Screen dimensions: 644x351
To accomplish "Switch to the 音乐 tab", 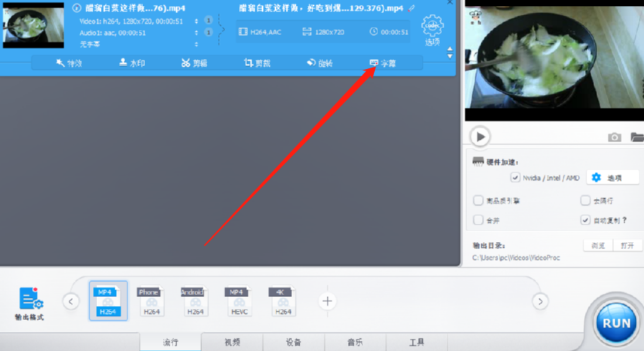I will (x=355, y=342).
